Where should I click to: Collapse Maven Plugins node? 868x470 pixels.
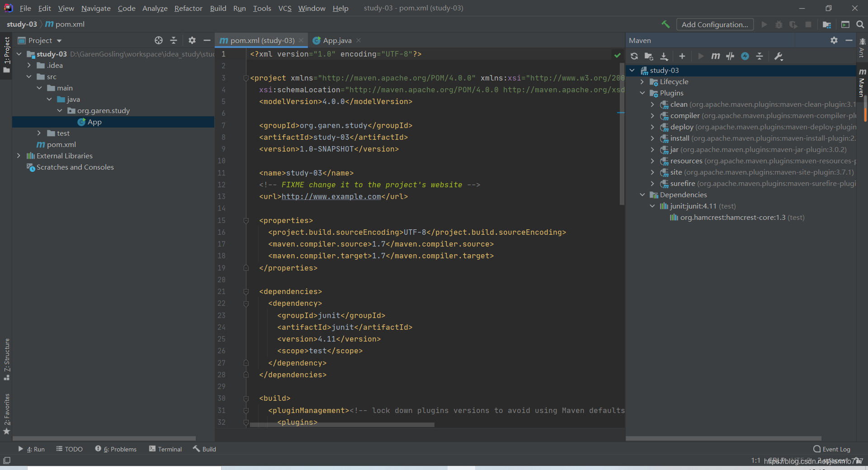642,93
